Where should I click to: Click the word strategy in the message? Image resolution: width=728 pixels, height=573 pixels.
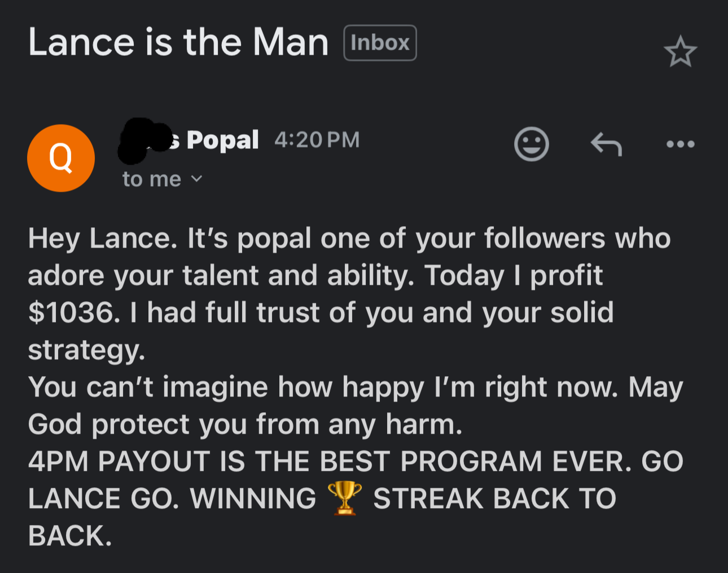pos(86,350)
